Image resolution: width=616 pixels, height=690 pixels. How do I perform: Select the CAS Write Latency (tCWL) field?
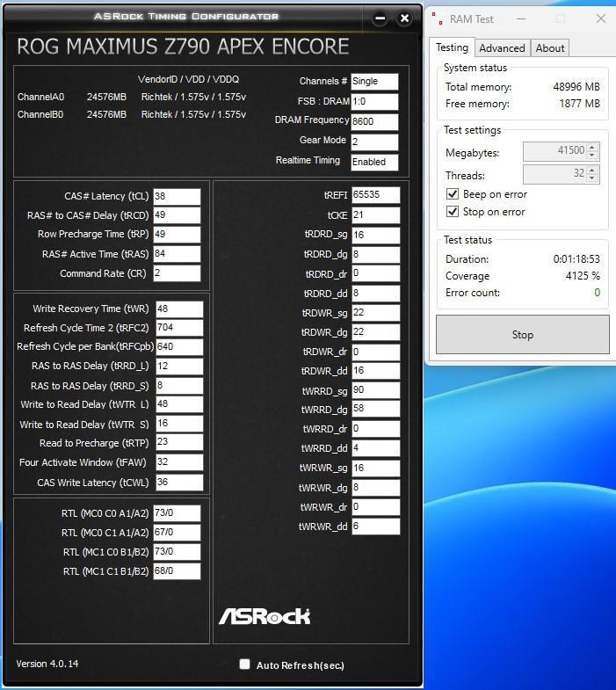pyautogui.click(x=179, y=483)
